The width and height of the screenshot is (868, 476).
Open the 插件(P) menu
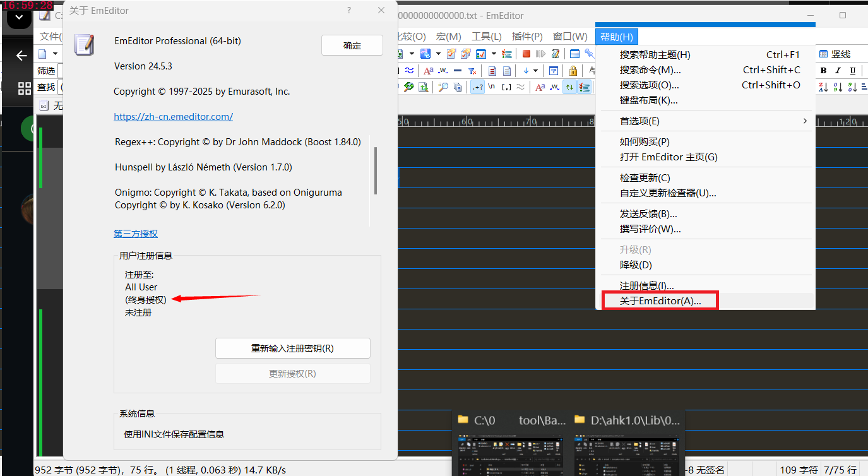(x=527, y=37)
